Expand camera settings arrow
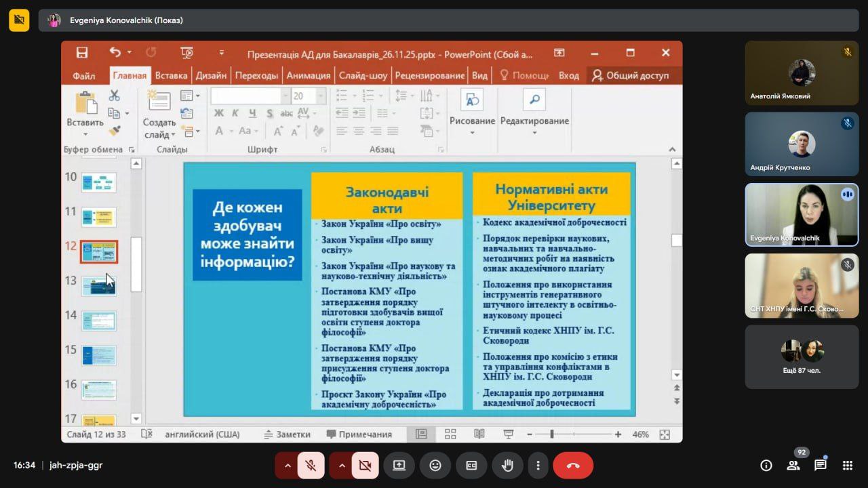The height and width of the screenshot is (488, 868). (x=342, y=466)
